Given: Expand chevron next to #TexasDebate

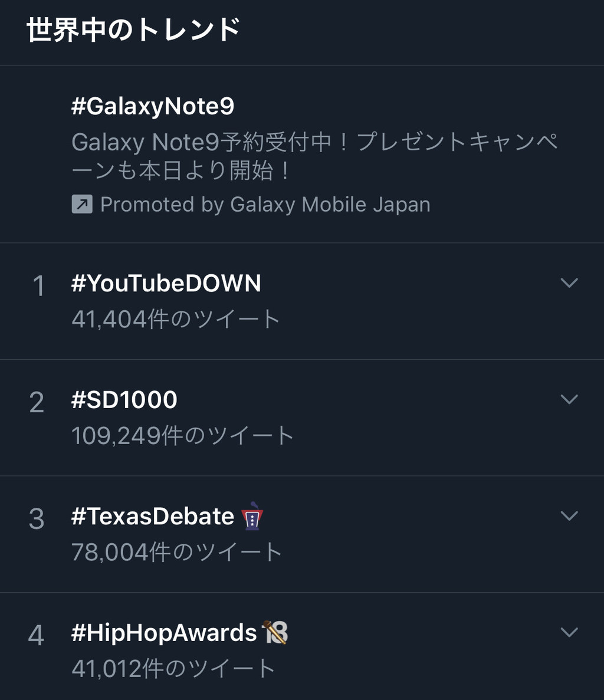Looking at the screenshot, I should [569, 516].
